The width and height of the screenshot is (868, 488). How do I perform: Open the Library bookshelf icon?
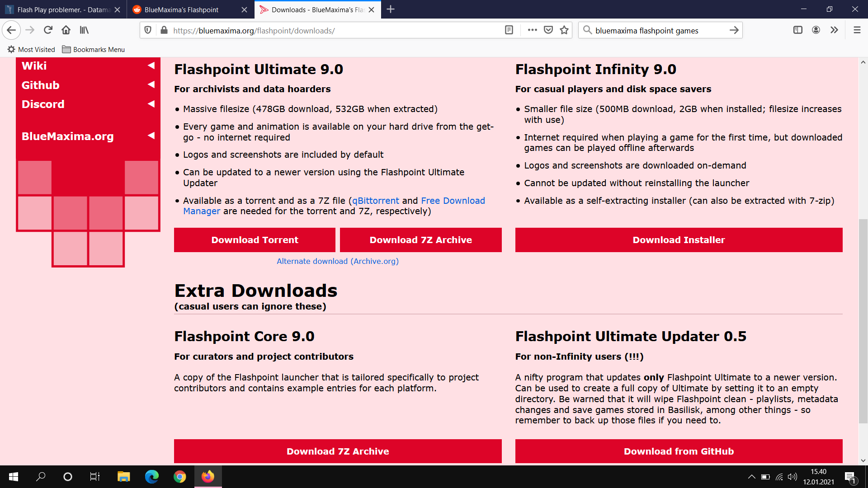pos(84,30)
